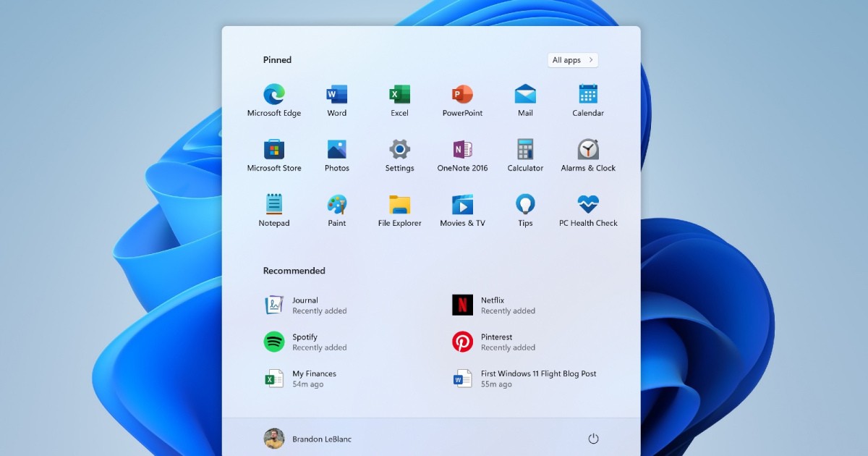868x456 pixels.
Task: Launch Word from the pinned section
Action: pyautogui.click(x=336, y=95)
